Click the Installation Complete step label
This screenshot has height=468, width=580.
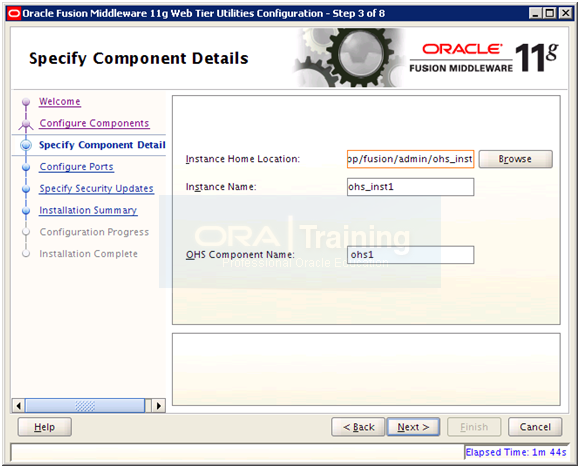coord(88,254)
